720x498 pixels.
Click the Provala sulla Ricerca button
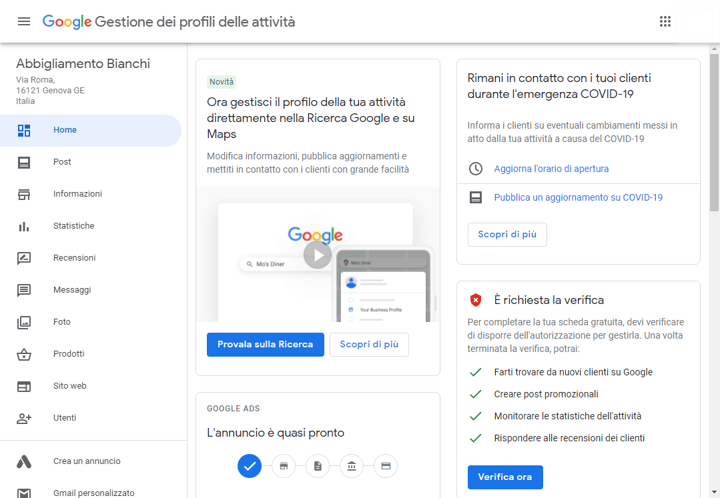[x=265, y=345]
